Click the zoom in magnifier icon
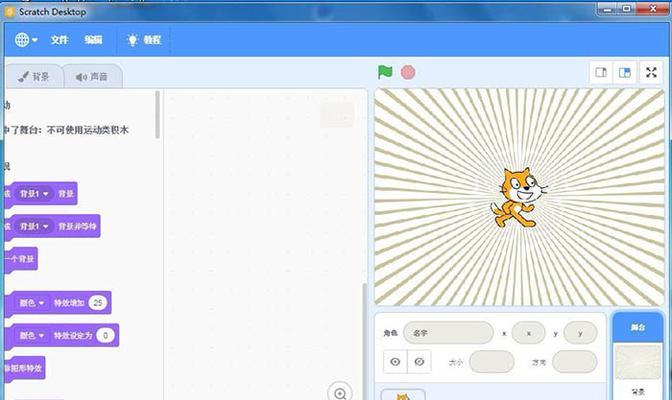Image resolution: width=672 pixels, height=400 pixels. pos(340,393)
